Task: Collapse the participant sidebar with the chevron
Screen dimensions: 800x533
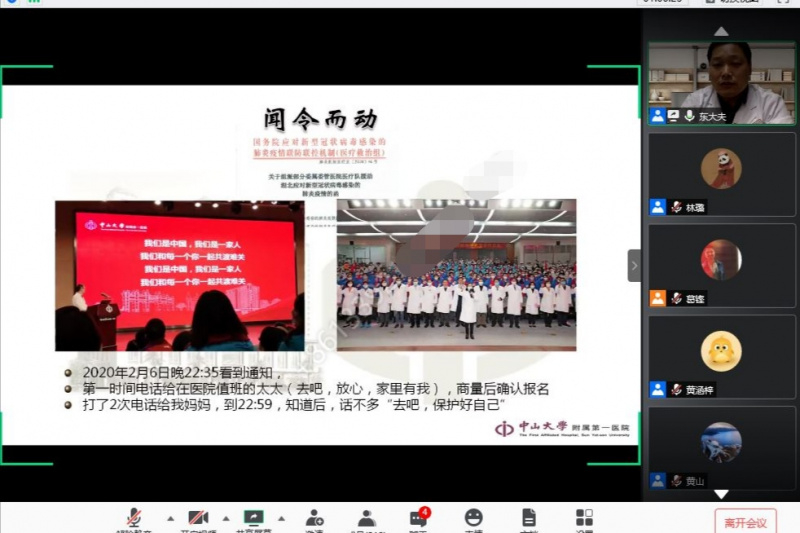Action: [x=634, y=265]
